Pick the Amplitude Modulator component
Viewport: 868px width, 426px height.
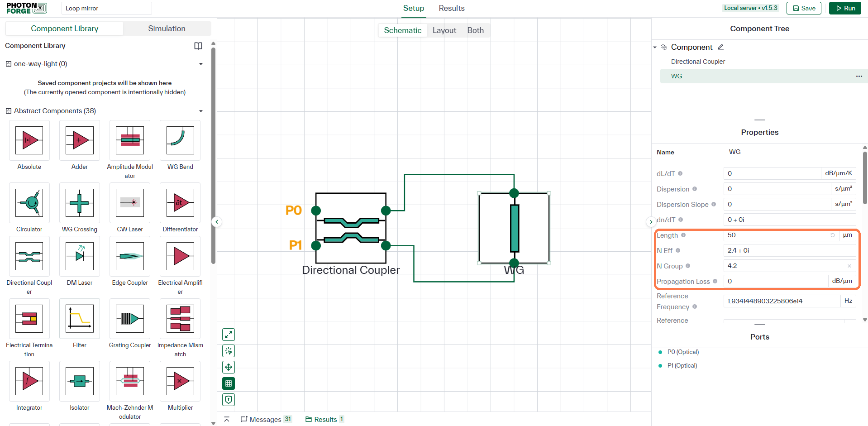coord(130,140)
